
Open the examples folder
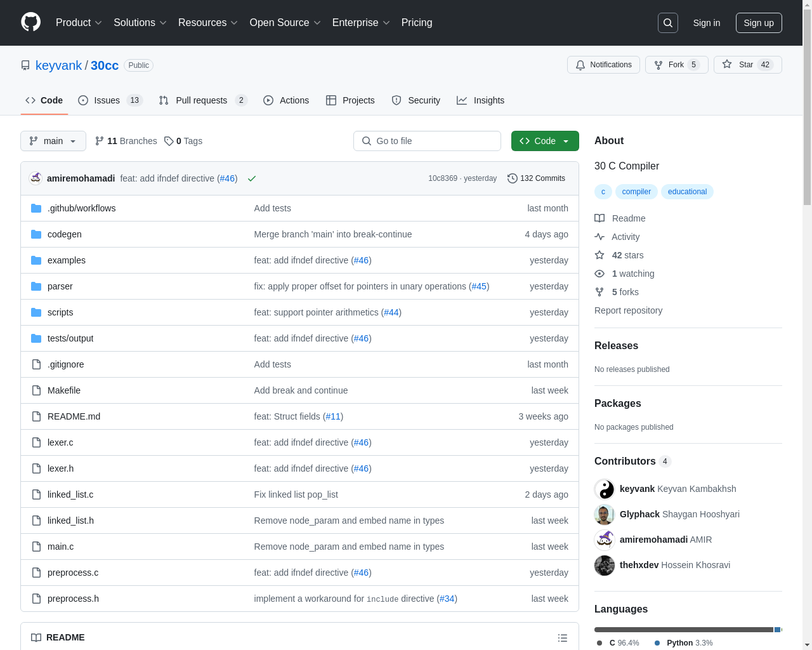(66, 260)
